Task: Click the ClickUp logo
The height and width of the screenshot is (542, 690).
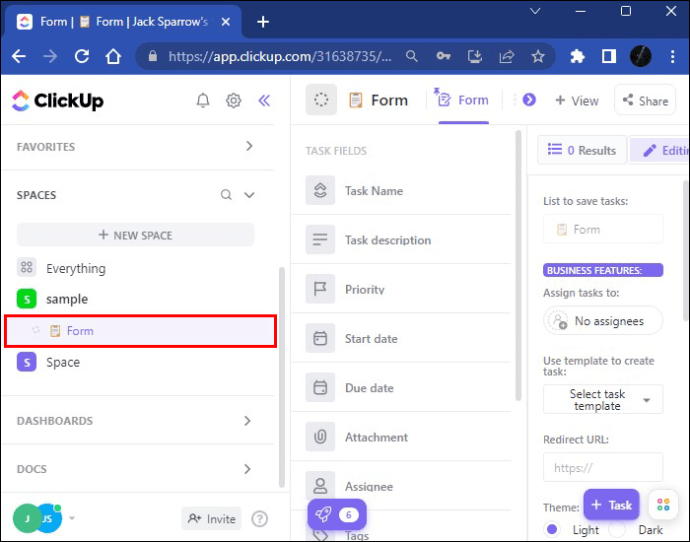Action: coord(58,101)
